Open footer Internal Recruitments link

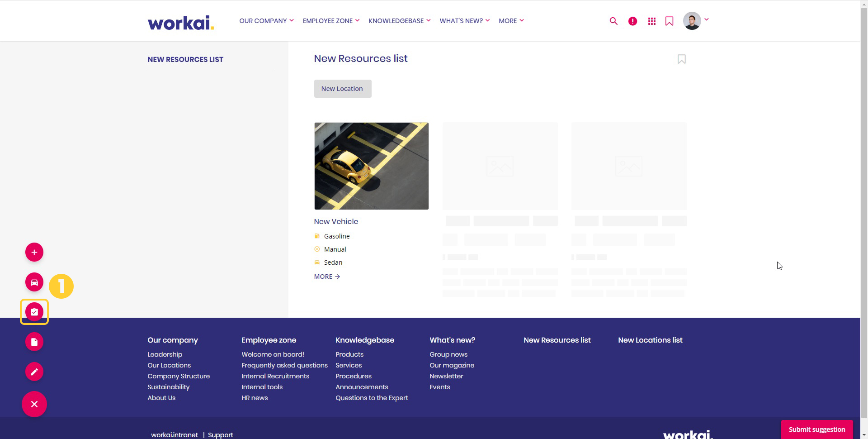(x=275, y=376)
